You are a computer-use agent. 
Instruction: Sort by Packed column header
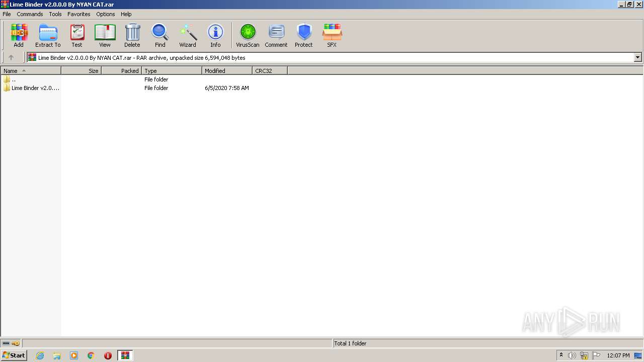point(121,71)
